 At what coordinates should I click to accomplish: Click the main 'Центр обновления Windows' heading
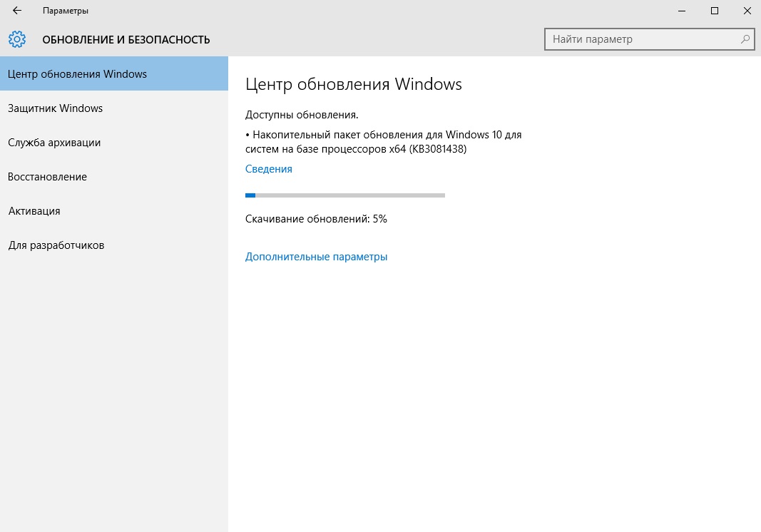353,84
